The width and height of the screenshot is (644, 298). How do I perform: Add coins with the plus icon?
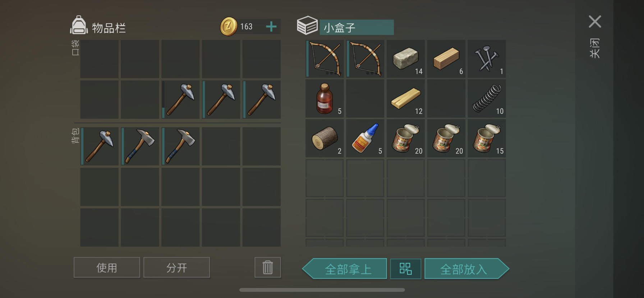pyautogui.click(x=271, y=27)
